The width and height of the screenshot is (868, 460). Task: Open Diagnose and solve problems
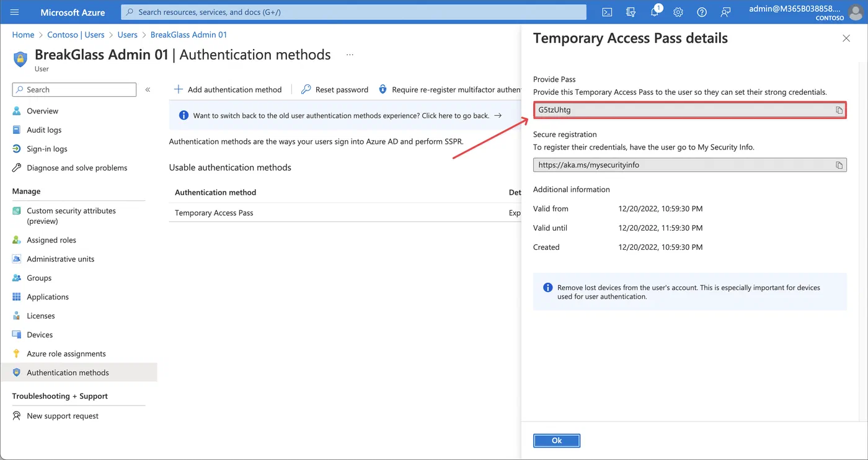[78, 168]
